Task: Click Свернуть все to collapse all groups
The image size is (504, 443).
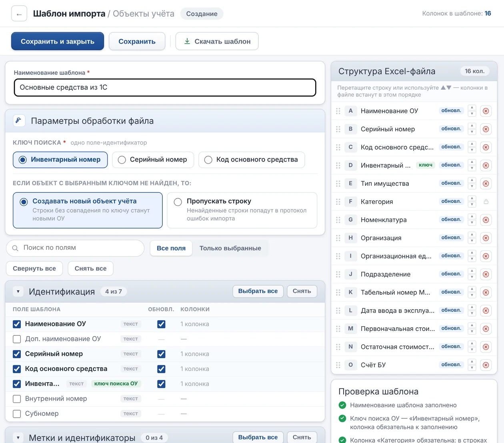Action: click(34, 269)
